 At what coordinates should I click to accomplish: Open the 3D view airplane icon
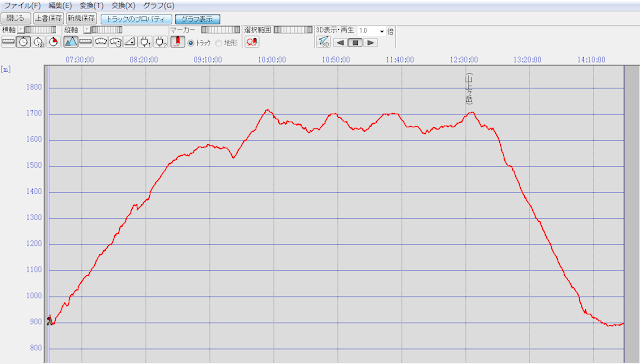324,42
